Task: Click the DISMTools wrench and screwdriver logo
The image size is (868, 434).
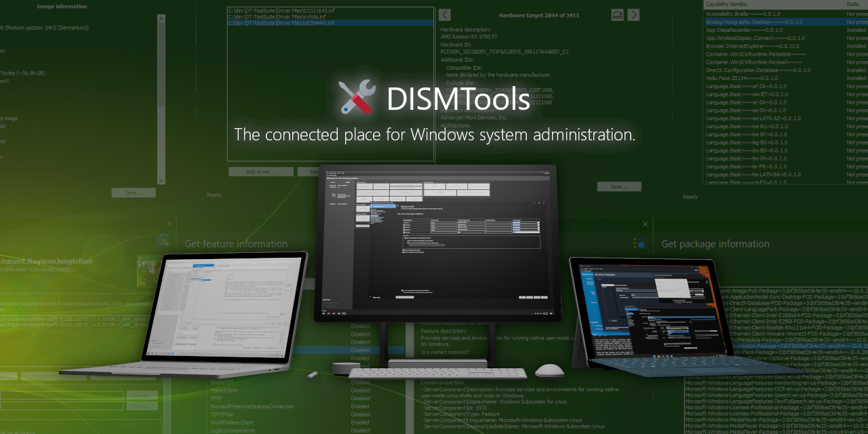Action: click(357, 96)
